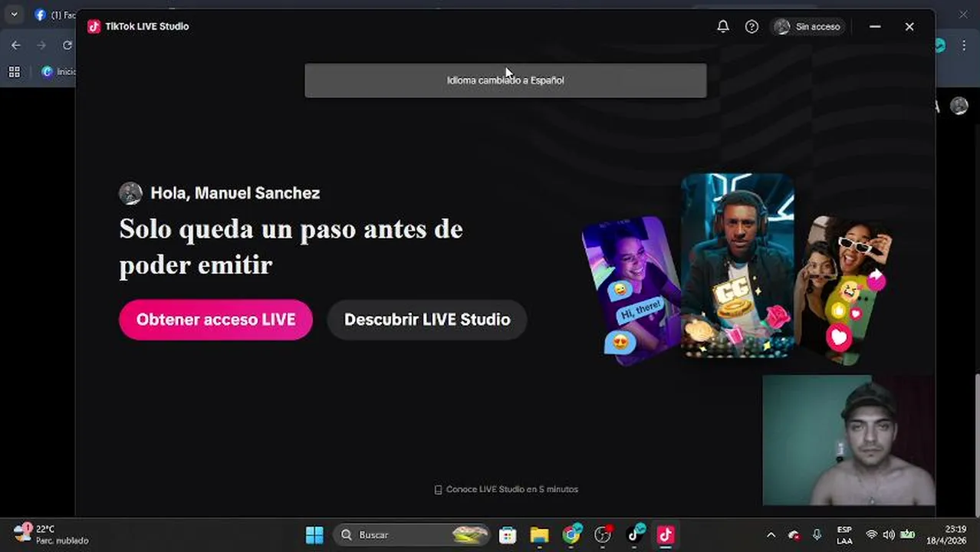The width and height of the screenshot is (980, 552).
Task: Click the red system tray icon beside the chevron
Action: click(x=794, y=535)
